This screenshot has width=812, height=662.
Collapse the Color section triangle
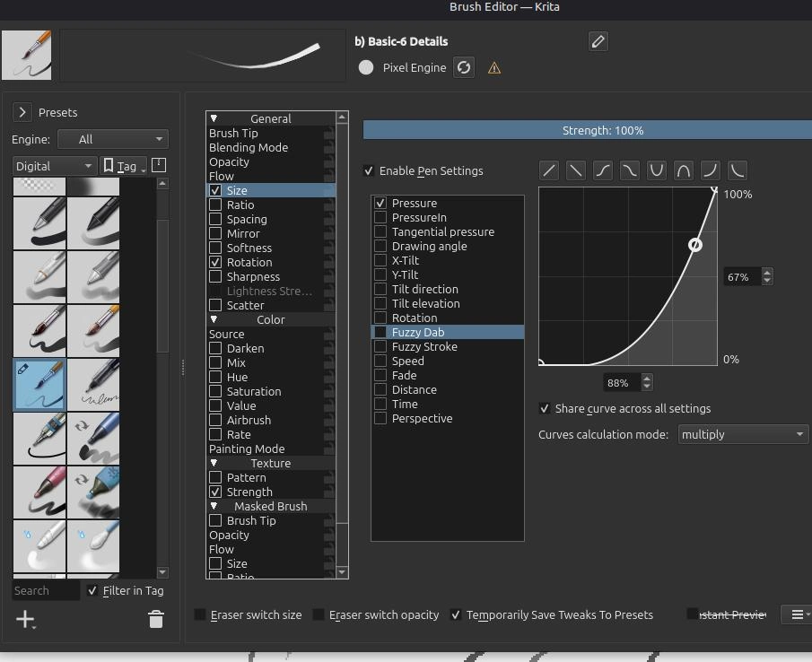point(214,319)
